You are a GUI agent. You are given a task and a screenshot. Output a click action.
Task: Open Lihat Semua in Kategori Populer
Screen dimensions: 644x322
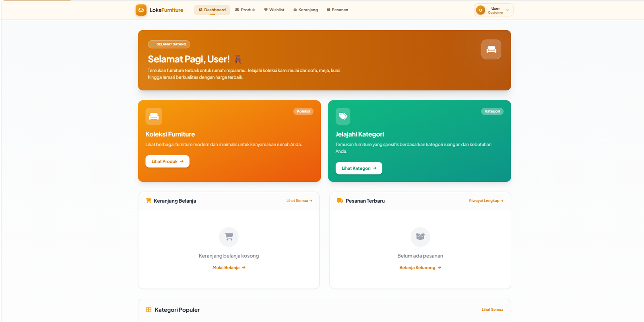coord(492,310)
